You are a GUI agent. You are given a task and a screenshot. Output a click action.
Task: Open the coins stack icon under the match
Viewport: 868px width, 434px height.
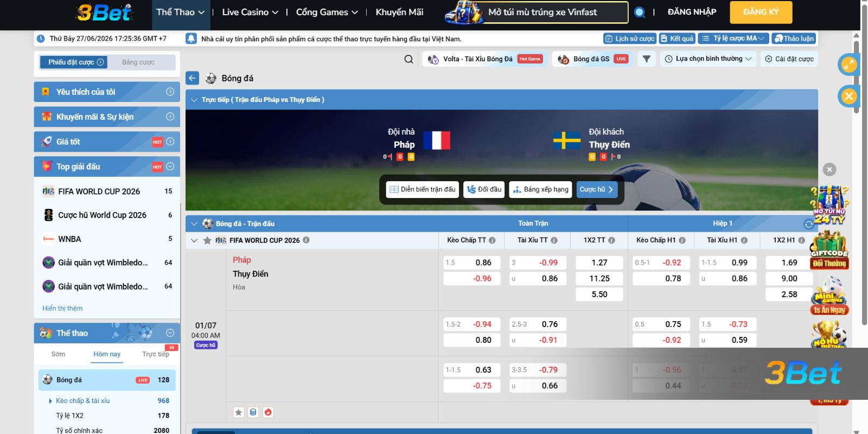coord(253,412)
